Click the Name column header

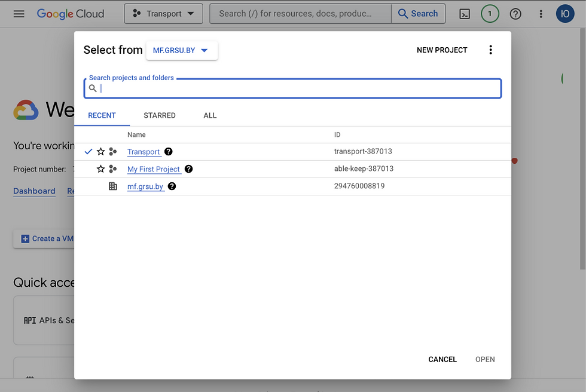(136, 134)
